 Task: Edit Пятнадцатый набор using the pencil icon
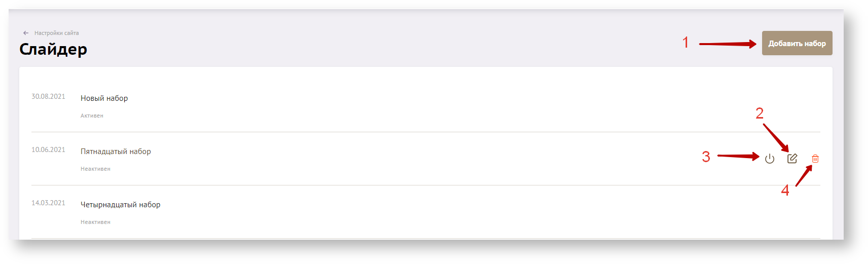(x=792, y=159)
